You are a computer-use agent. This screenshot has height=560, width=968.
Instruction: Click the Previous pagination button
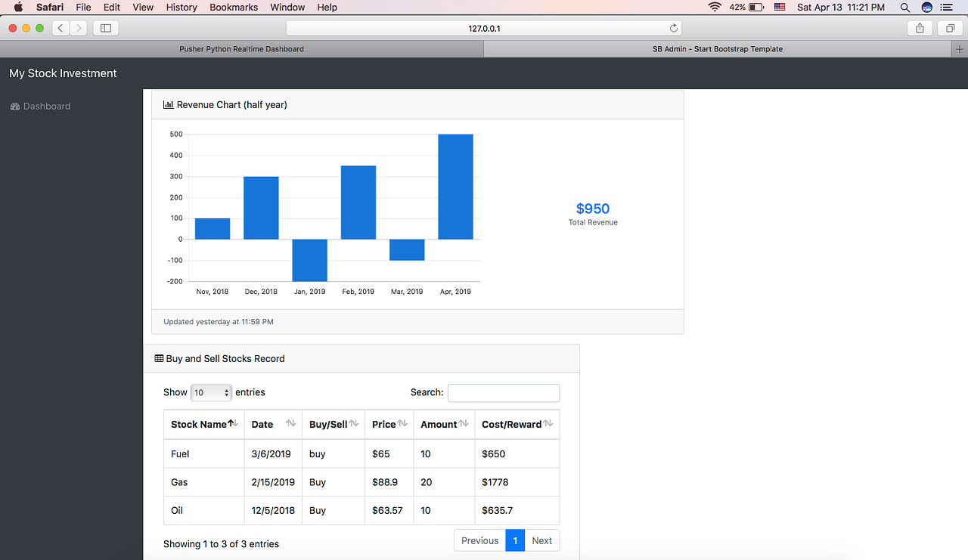point(479,540)
